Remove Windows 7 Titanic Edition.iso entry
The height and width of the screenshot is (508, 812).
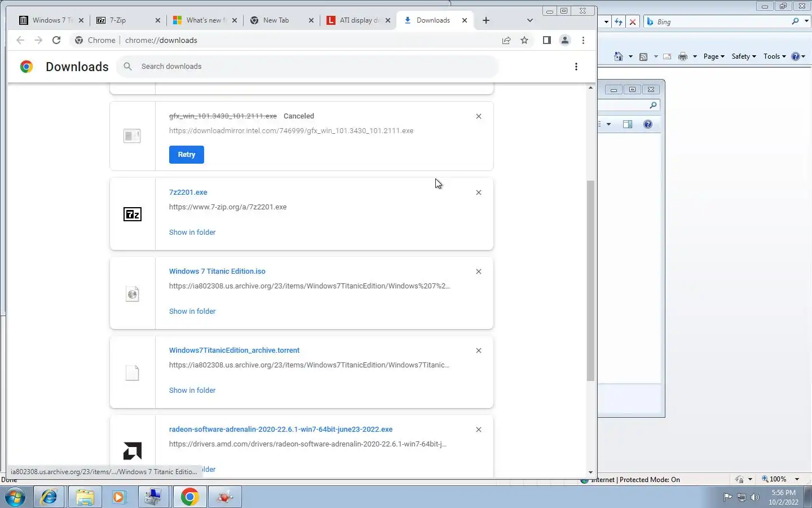[479, 271]
